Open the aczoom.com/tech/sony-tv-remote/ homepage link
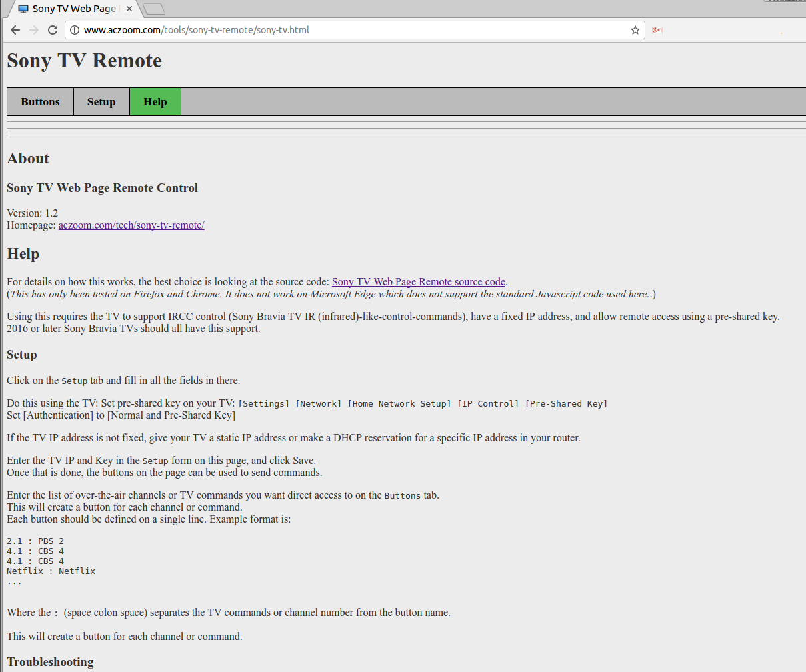806x672 pixels. click(131, 225)
